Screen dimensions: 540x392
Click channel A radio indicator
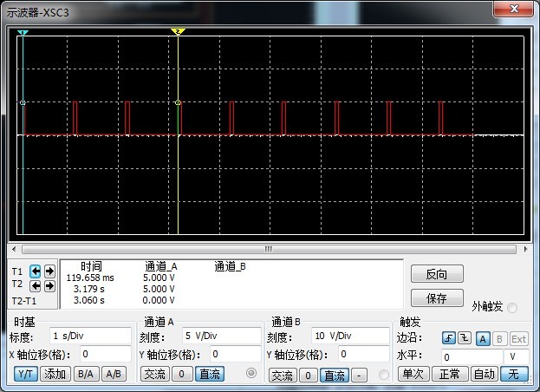[251, 373]
